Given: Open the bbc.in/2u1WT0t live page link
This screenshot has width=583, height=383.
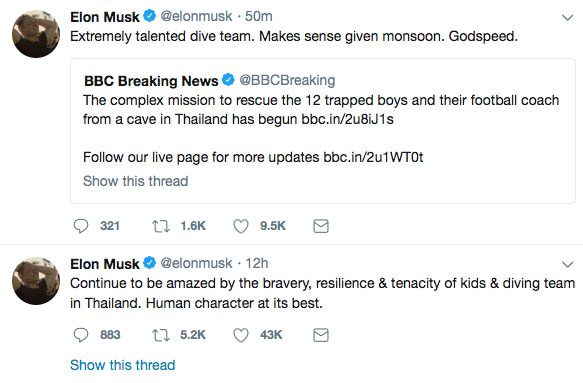Looking at the screenshot, I should click(373, 157).
